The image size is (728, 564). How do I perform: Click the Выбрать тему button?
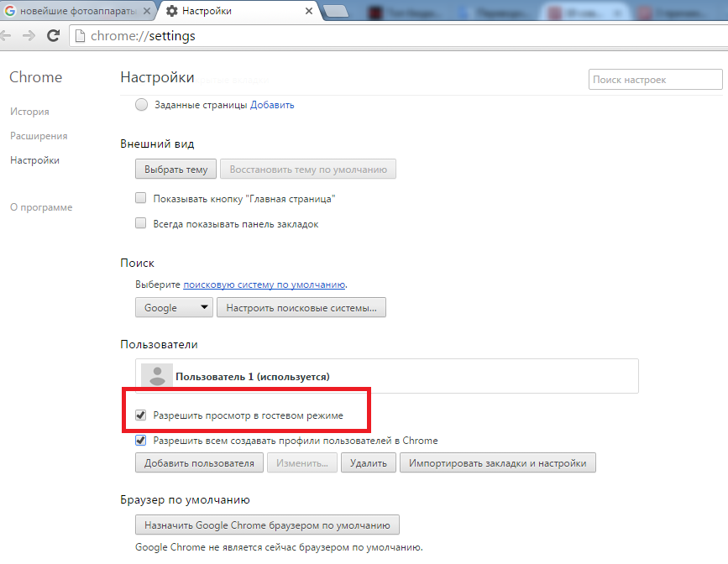(176, 169)
